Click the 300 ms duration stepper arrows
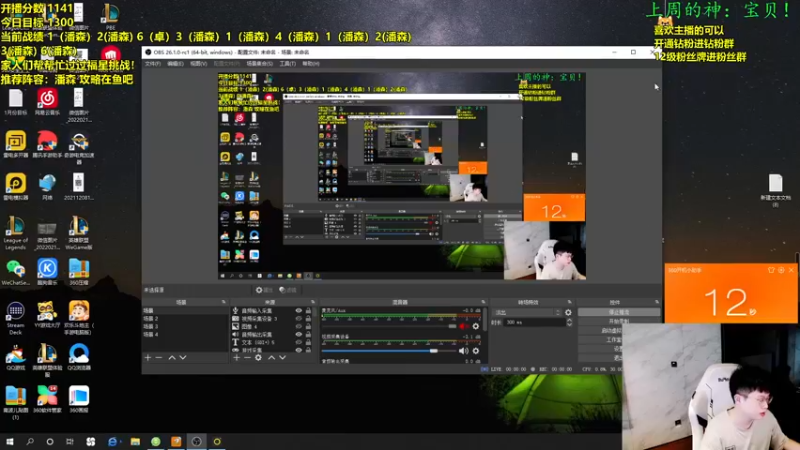 tap(569, 322)
